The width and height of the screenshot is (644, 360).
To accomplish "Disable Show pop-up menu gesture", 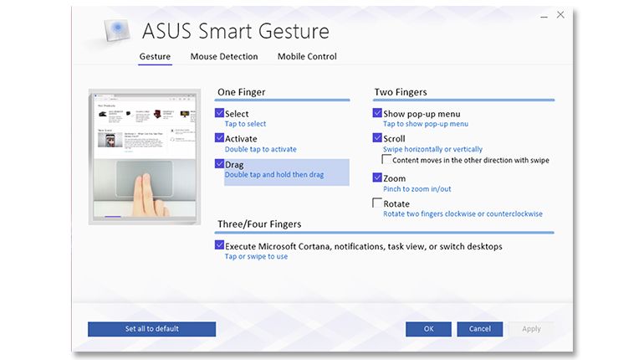I will 377,113.
